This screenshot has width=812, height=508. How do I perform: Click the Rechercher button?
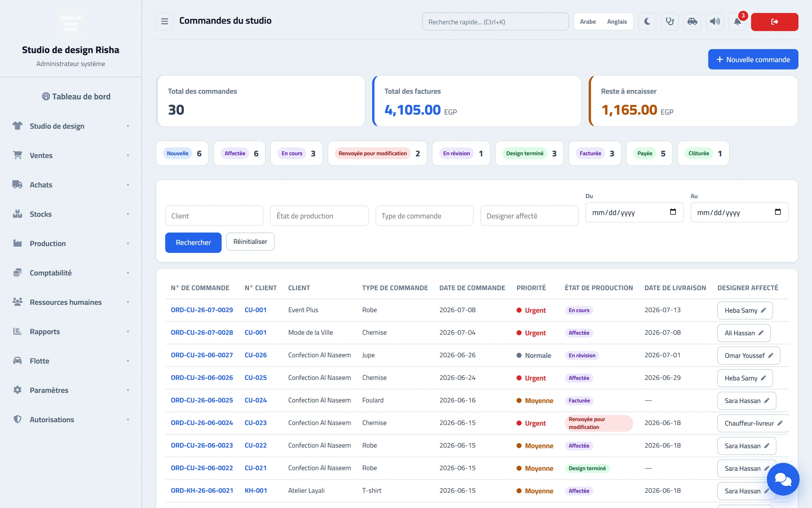click(193, 242)
